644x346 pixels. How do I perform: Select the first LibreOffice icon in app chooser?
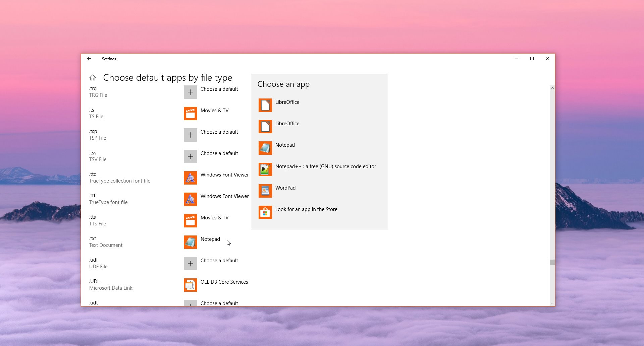[265, 105]
